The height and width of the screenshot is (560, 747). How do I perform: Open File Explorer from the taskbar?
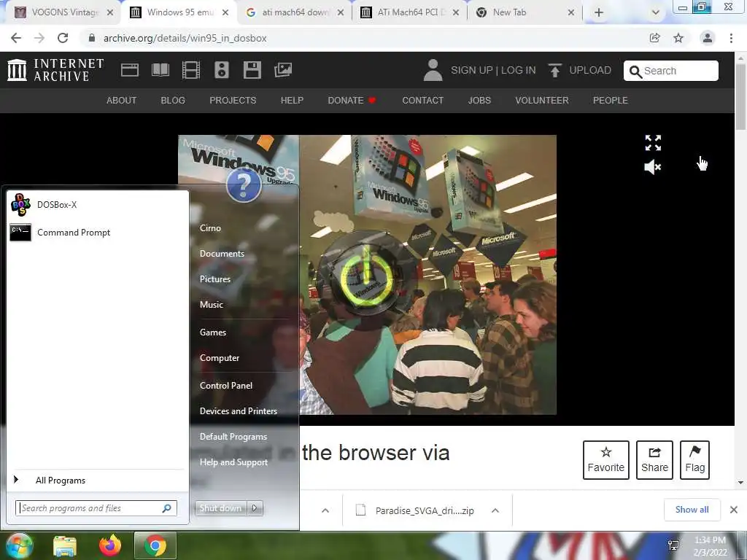[x=65, y=545]
